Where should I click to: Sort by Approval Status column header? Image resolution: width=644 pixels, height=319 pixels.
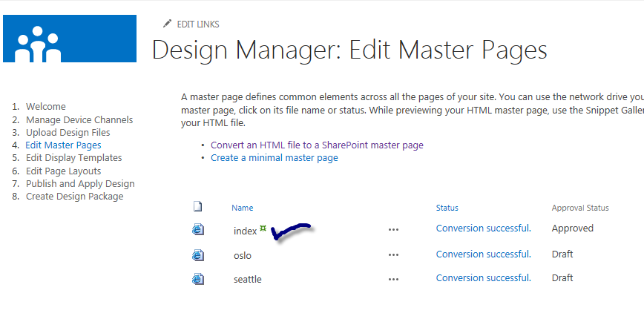tap(579, 208)
